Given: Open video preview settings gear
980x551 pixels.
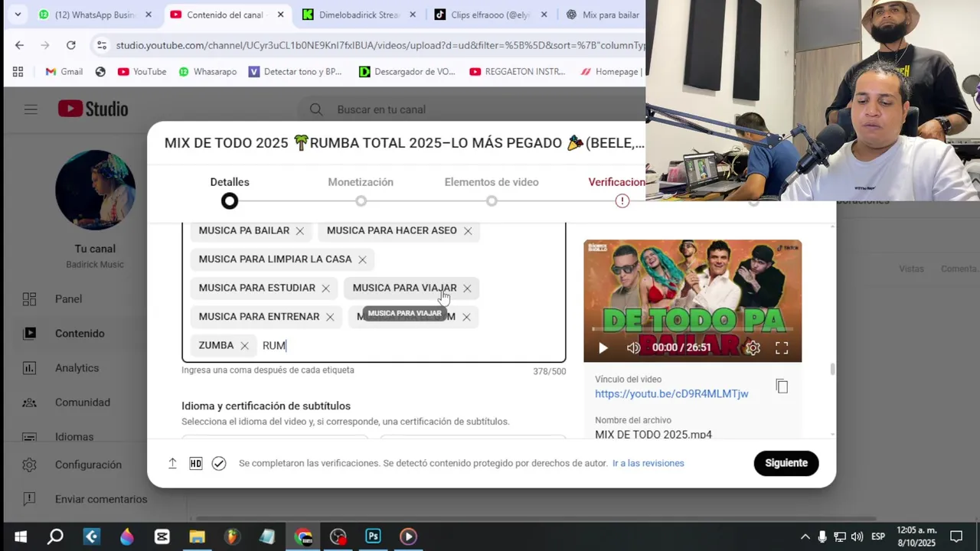Looking at the screenshot, I should coord(753,348).
